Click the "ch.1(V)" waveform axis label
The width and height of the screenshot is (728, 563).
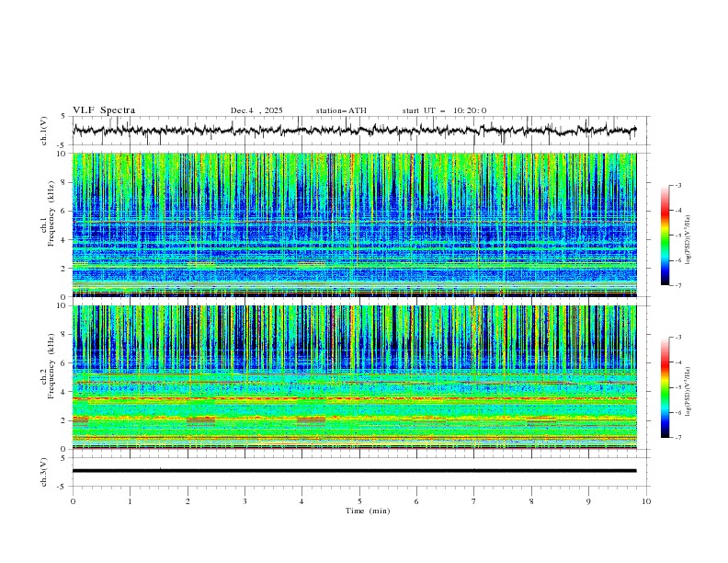pos(44,131)
